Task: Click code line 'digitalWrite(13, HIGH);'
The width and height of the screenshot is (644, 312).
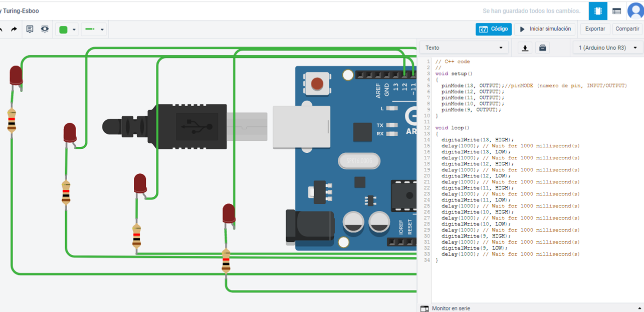Action: (478, 140)
